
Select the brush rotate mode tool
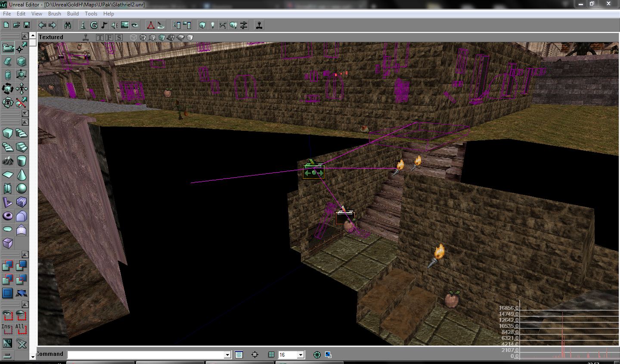coord(8,89)
